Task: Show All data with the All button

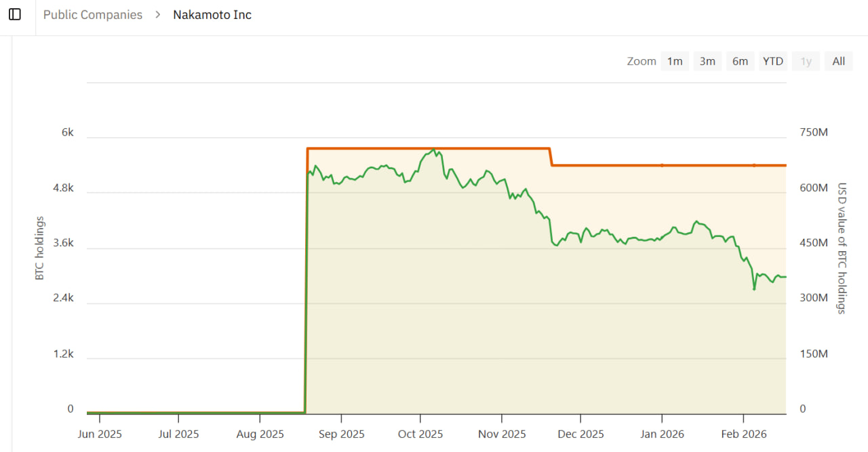Action: [838, 61]
